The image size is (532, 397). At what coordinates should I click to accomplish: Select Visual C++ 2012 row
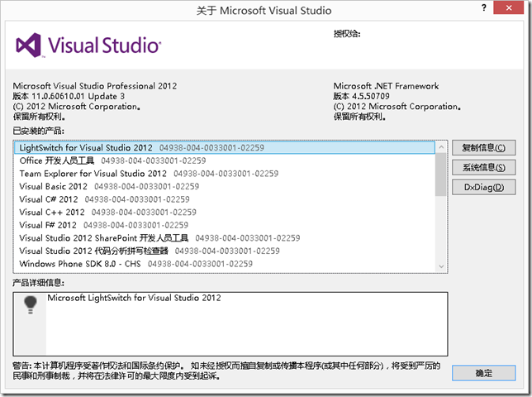[225, 213]
